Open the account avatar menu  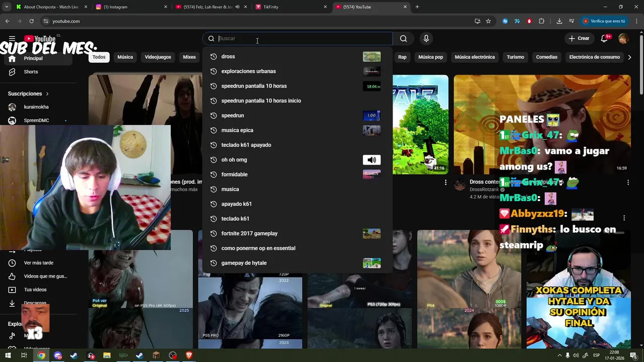(x=623, y=38)
